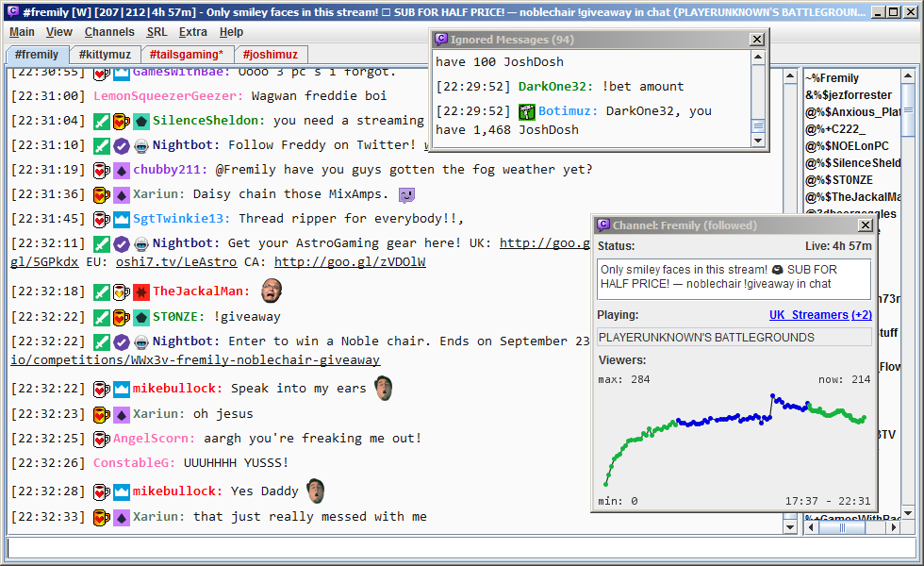The width and height of the screenshot is (924, 566).
Task: Click the teal pentagon badge next to SilenceSheldon
Action: pos(140,122)
